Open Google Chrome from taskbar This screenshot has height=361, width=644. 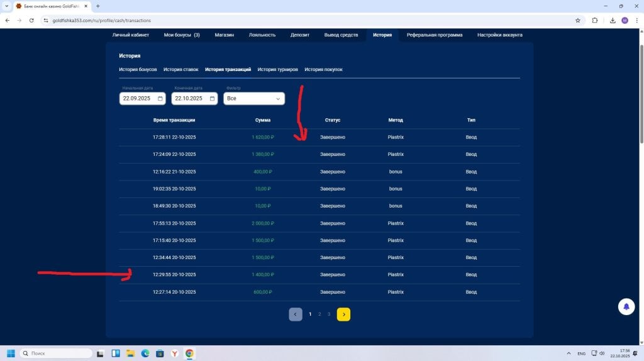click(x=189, y=353)
